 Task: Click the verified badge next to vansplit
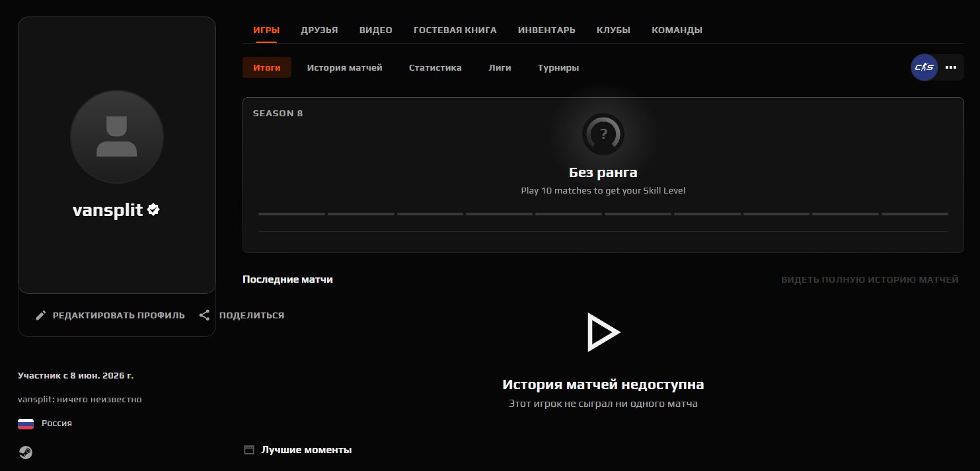coord(154,210)
